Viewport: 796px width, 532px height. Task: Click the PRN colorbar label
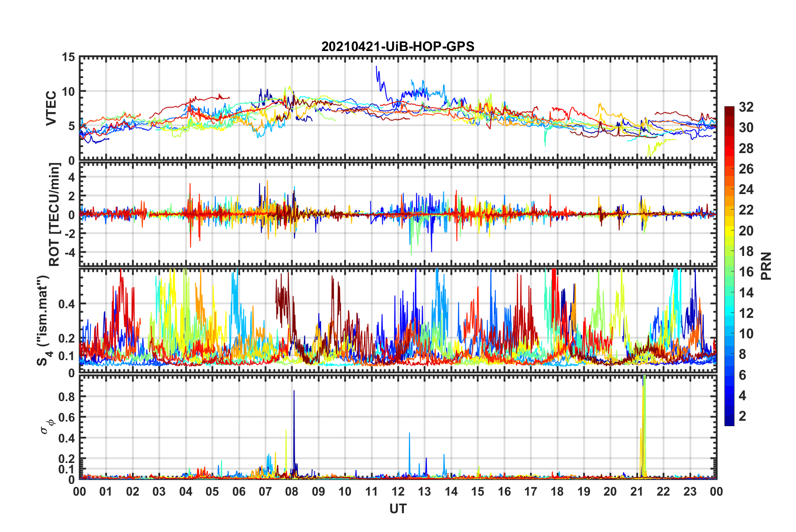point(766,266)
